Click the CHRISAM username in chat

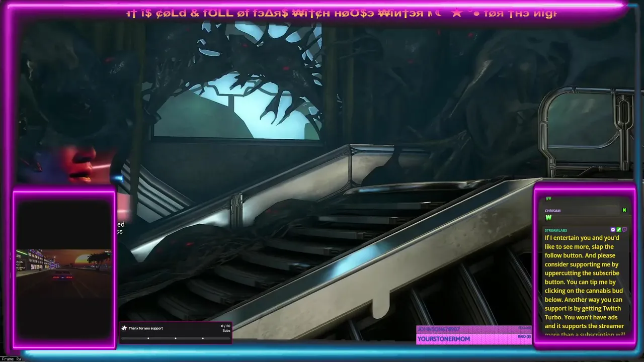552,211
